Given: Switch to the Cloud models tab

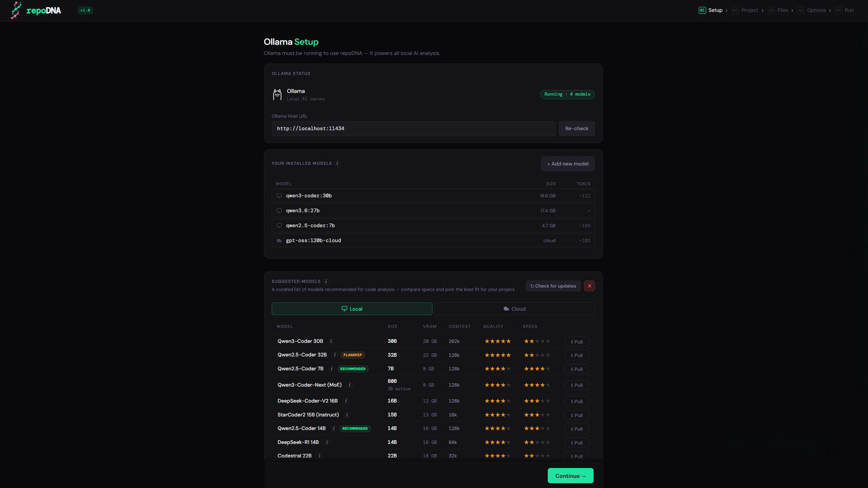Looking at the screenshot, I should coord(514,309).
